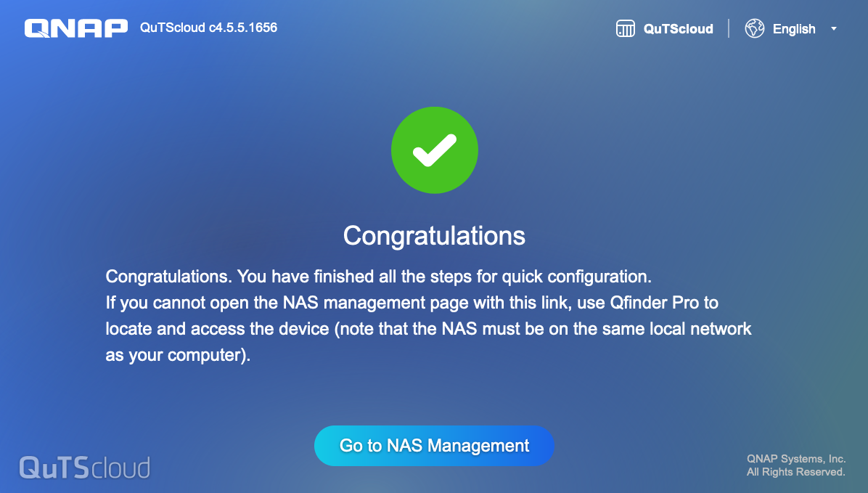Select the English language label
This screenshot has height=493, width=868.
[794, 29]
